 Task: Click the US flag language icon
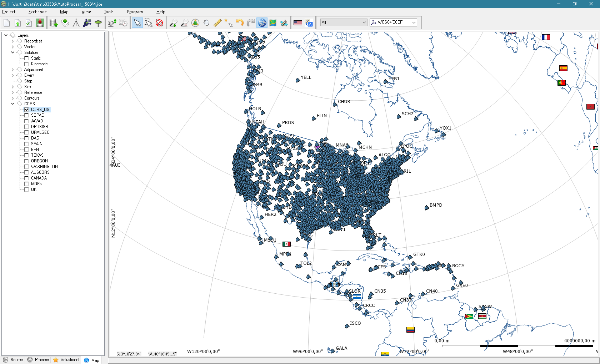tap(298, 23)
